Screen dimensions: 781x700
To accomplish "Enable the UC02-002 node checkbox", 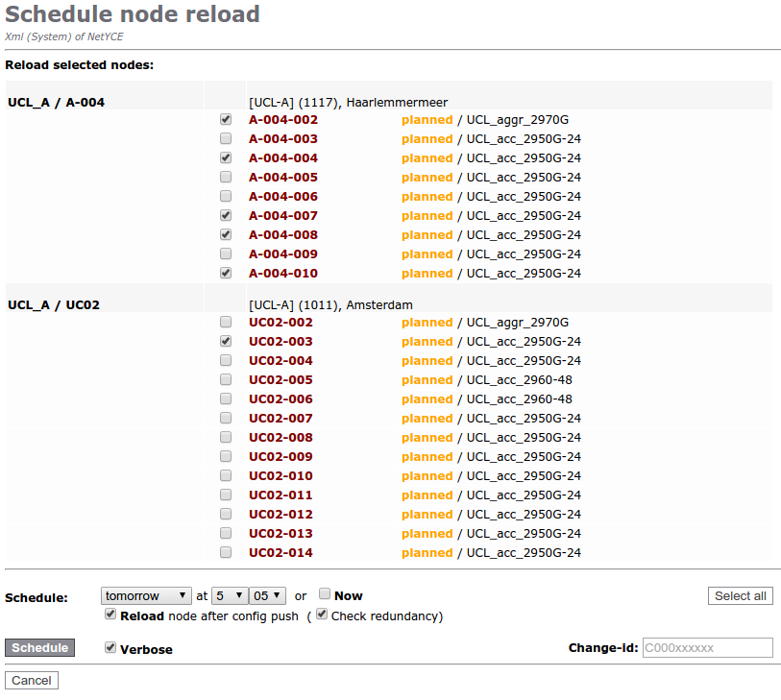I will [x=226, y=323].
